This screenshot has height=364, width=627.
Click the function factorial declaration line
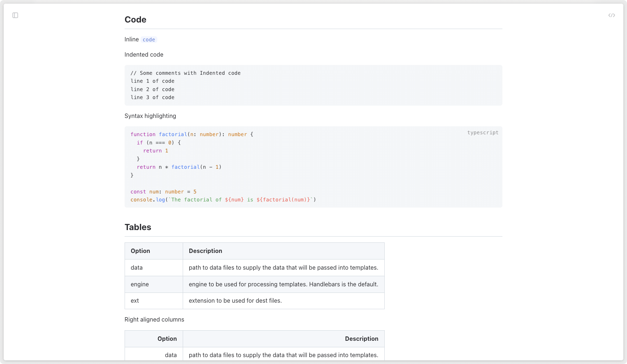click(192, 134)
